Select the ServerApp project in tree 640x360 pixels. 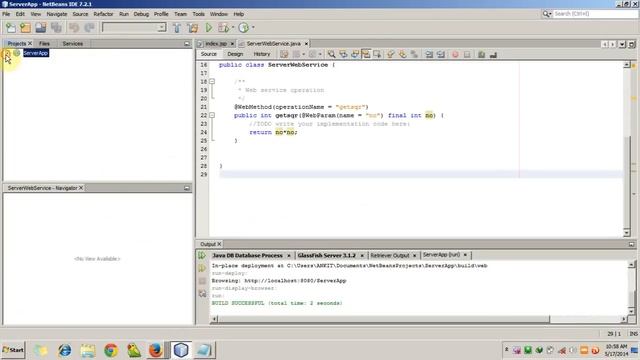36,53
